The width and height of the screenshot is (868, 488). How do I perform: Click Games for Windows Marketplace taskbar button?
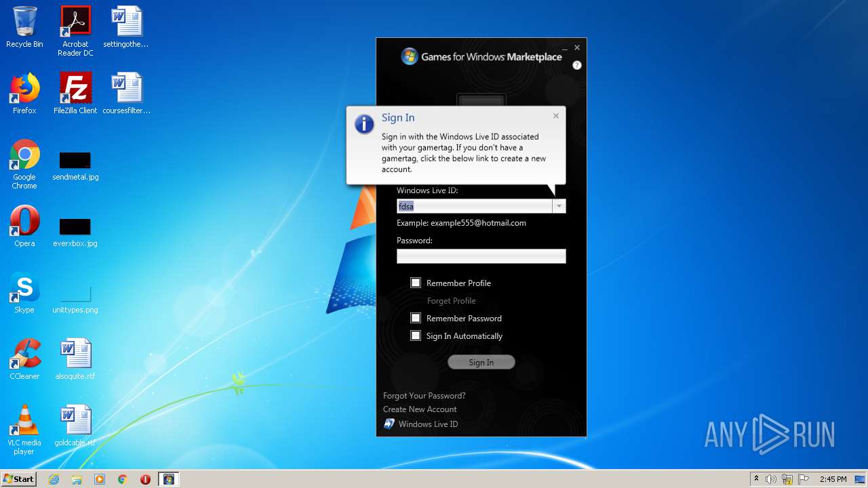pyautogui.click(x=169, y=479)
